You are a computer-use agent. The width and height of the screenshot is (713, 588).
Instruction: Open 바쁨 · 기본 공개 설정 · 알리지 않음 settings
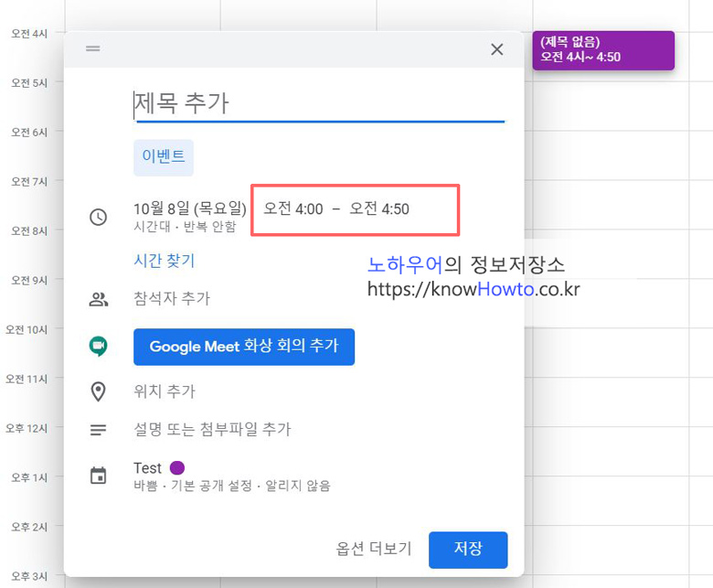(232, 486)
